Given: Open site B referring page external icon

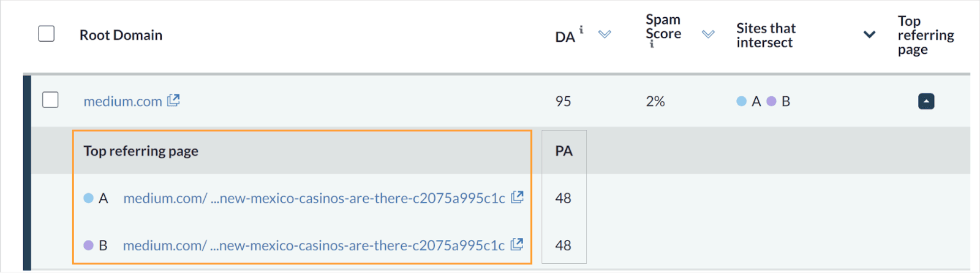Looking at the screenshot, I should (517, 244).
